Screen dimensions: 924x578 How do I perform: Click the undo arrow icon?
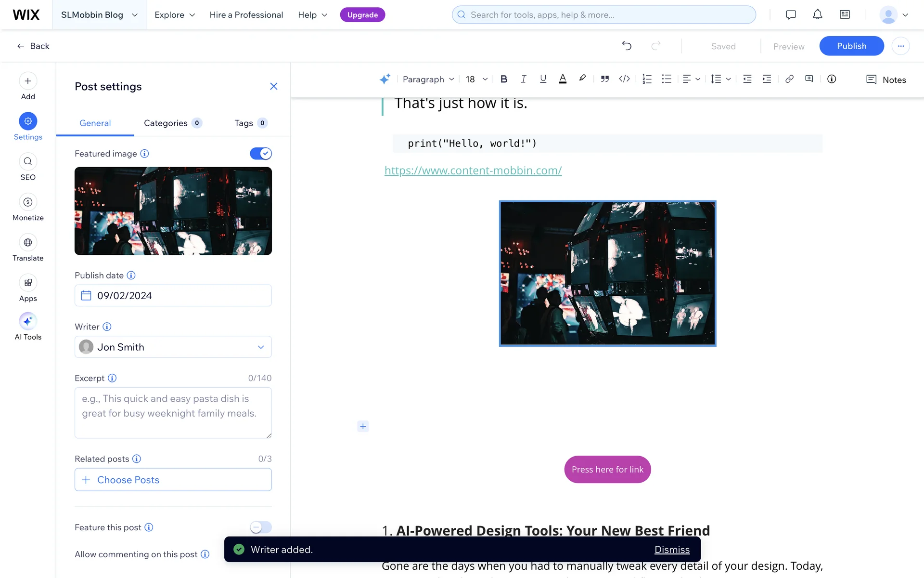click(x=627, y=46)
